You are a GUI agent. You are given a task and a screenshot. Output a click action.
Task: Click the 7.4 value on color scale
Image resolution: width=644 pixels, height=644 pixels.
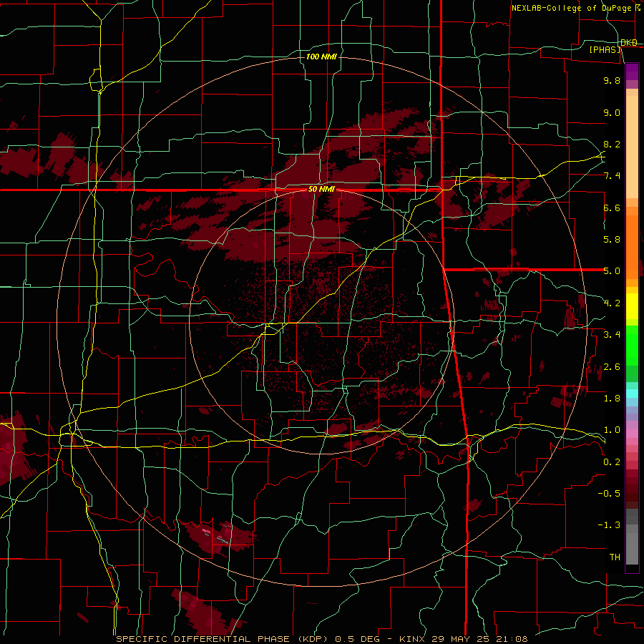tap(612, 176)
